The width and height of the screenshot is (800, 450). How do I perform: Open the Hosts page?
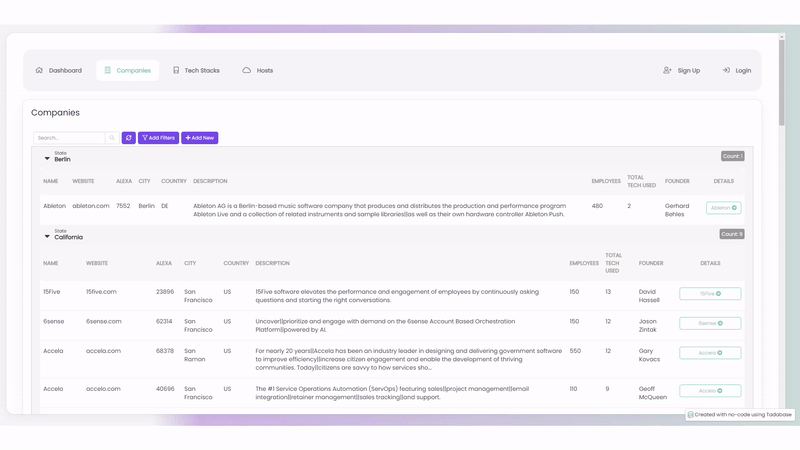258,70
